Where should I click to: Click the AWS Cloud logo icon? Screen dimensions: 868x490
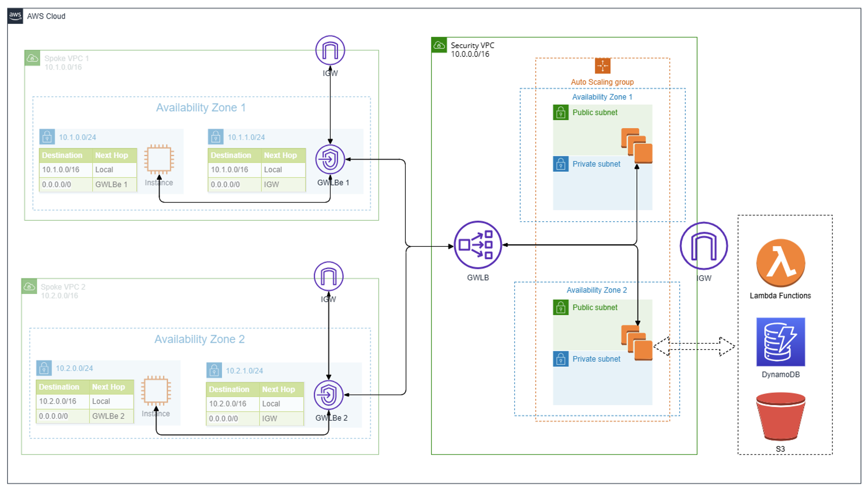tap(15, 16)
